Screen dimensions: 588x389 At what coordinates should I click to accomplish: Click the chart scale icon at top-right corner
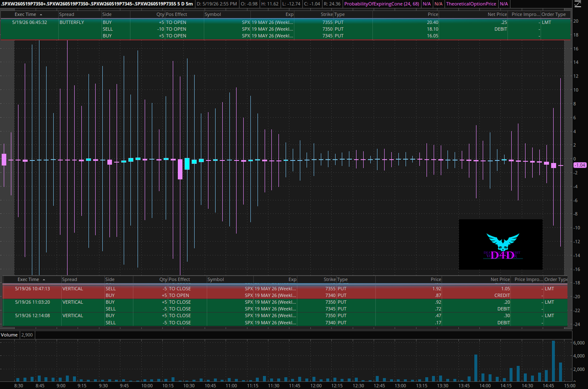click(x=579, y=4)
